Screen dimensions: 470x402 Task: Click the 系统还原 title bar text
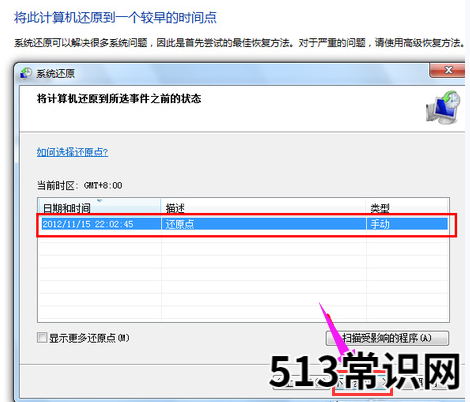(x=55, y=73)
